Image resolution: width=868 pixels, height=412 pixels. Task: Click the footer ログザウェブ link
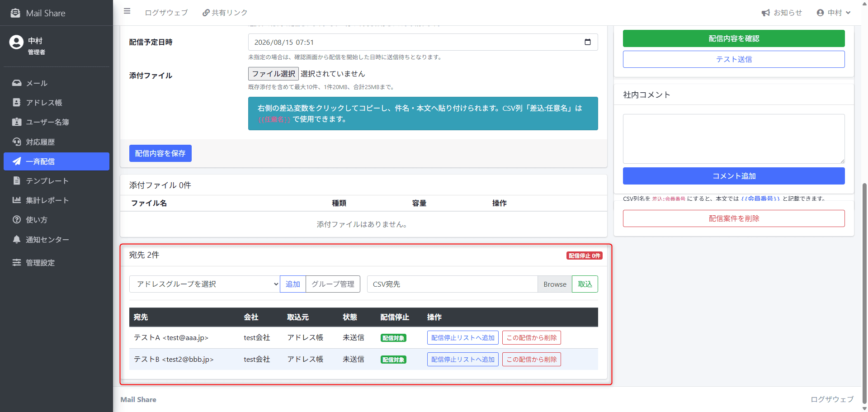click(832, 399)
